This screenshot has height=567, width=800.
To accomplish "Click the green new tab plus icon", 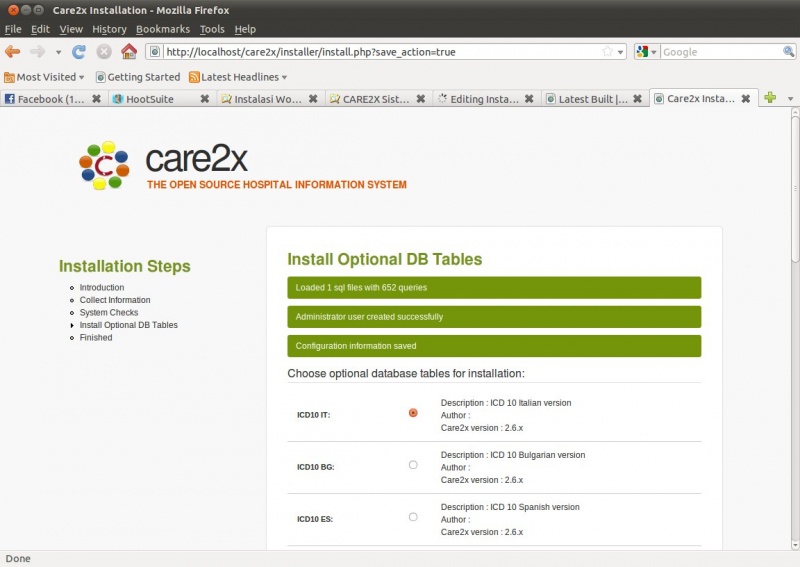I will point(769,98).
